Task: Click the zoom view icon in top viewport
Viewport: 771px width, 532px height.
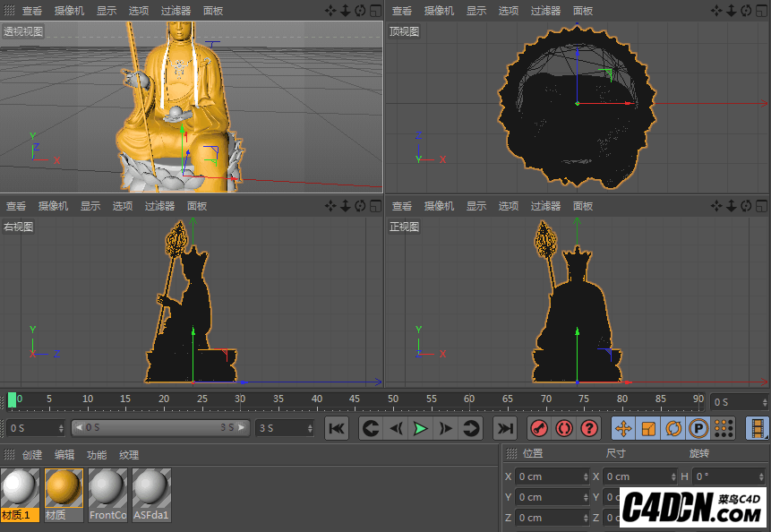Action: pyautogui.click(x=732, y=11)
